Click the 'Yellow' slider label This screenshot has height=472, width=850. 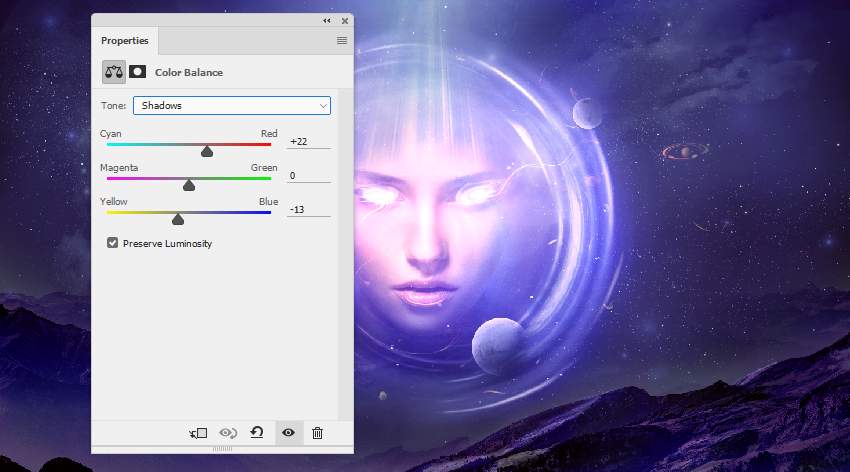(113, 202)
